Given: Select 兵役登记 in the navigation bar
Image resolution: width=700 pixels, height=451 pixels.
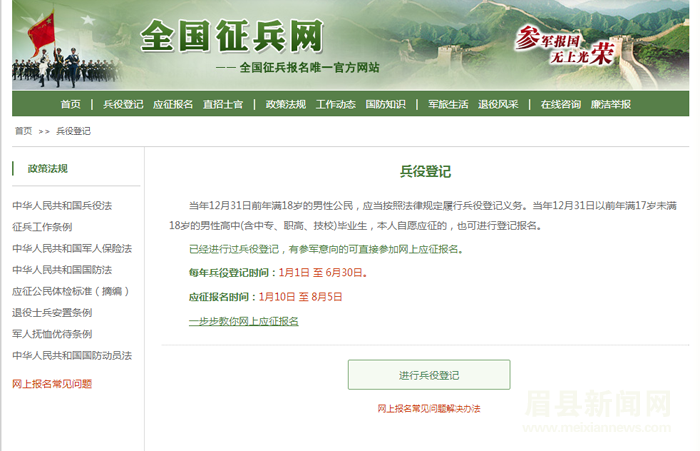Looking at the screenshot, I should tap(123, 104).
